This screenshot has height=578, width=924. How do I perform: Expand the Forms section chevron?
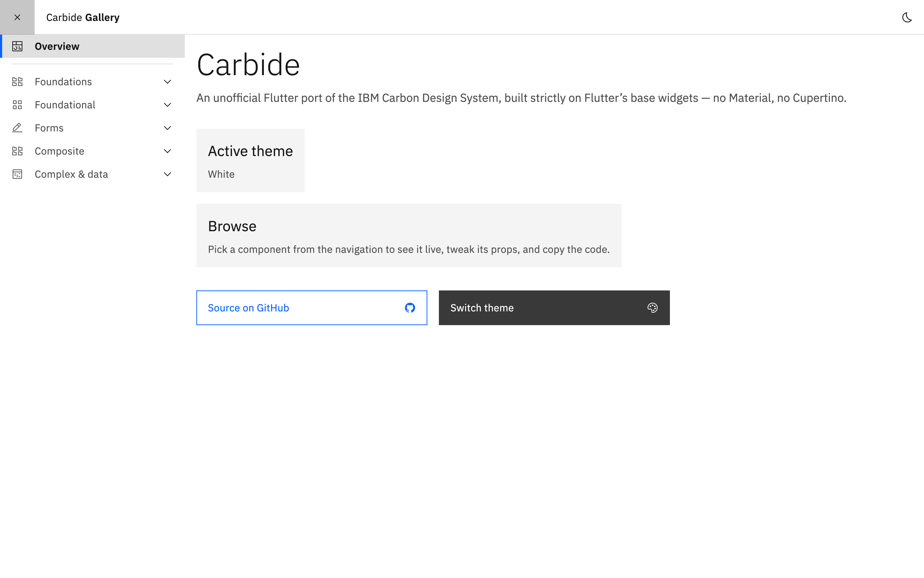[x=167, y=128]
